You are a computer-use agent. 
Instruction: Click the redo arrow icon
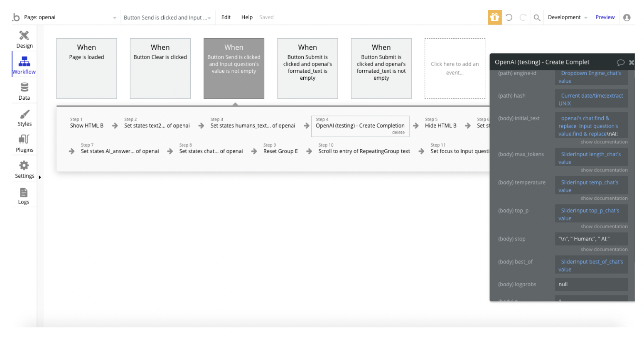pos(523,17)
